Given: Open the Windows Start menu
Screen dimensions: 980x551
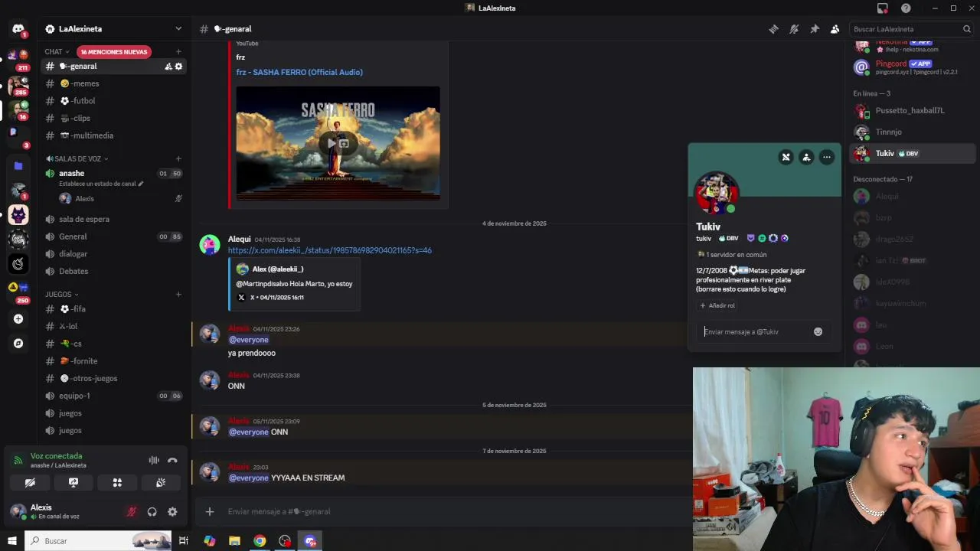Looking at the screenshot, I should point(11,541).
